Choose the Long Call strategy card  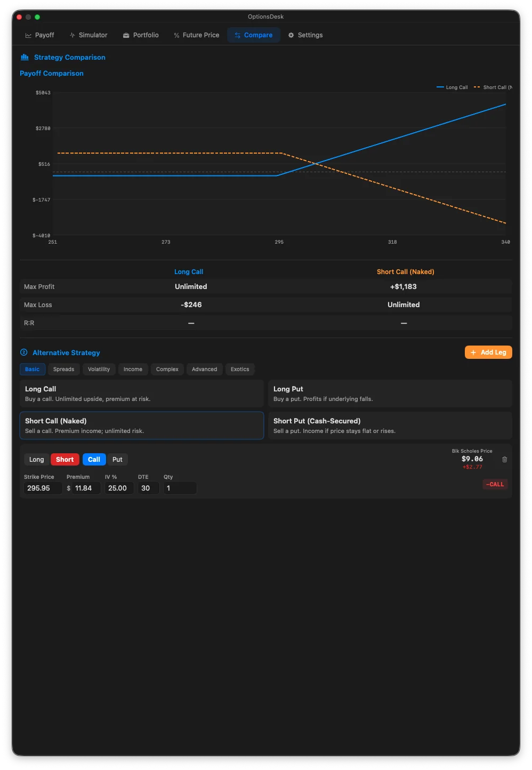pyautogui.click(x=142, y=394)
